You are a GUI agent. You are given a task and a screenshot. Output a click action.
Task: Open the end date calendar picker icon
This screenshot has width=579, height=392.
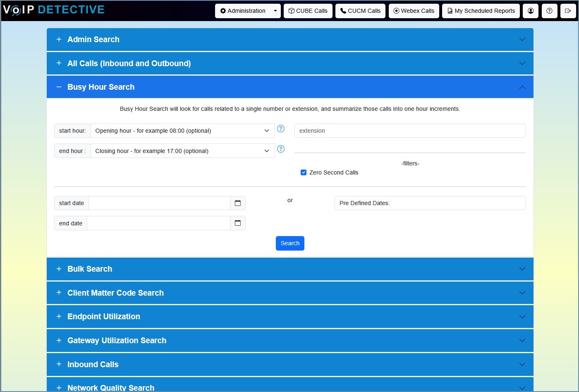pos(238,223)
